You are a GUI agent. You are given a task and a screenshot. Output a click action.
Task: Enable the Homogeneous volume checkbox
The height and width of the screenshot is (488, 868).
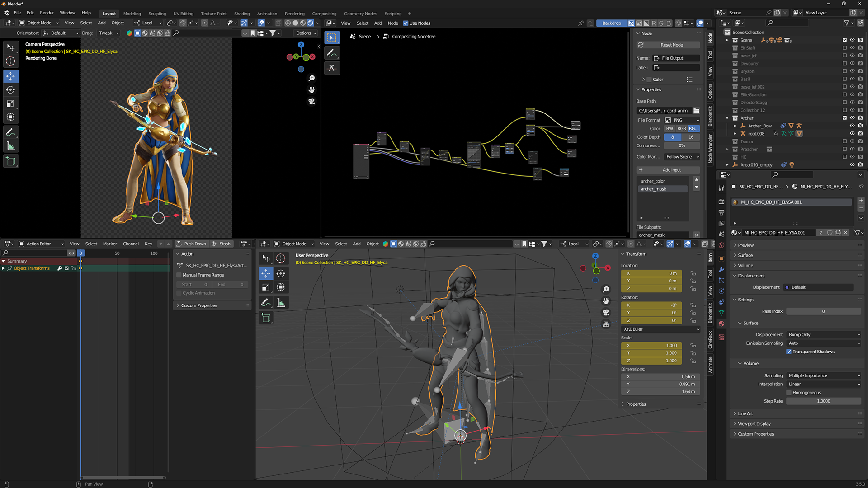tap(789, 393)
